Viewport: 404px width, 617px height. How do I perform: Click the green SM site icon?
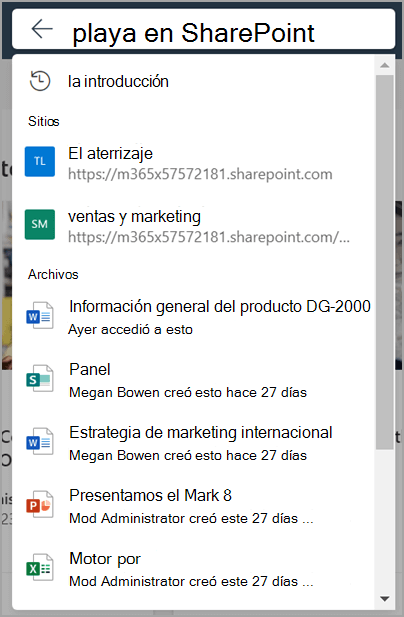40,224
